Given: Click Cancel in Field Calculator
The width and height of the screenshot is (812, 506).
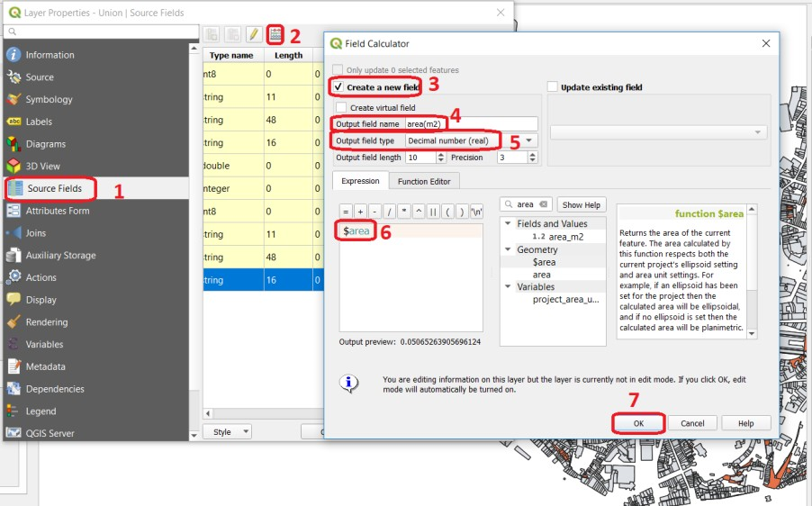Looking at the screenshot, I should tap(692, 423).
